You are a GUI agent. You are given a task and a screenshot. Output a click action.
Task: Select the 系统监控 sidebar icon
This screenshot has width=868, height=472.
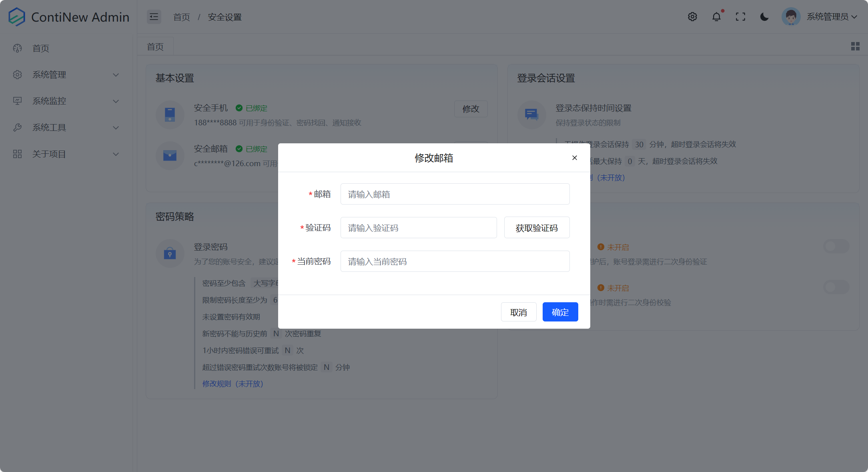click(17, 101)
